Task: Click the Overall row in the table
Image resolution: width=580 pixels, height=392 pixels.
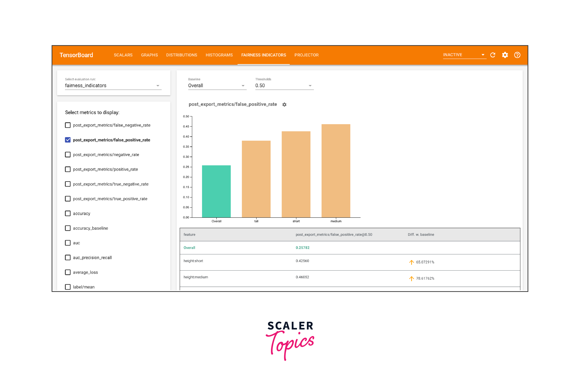Action: point(189,248)
